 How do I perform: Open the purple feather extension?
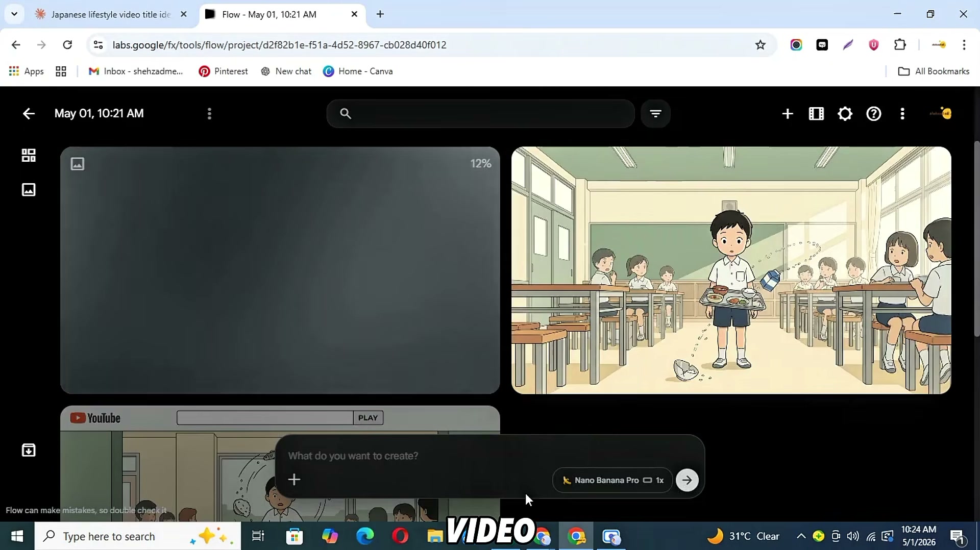tap(848, 45)
